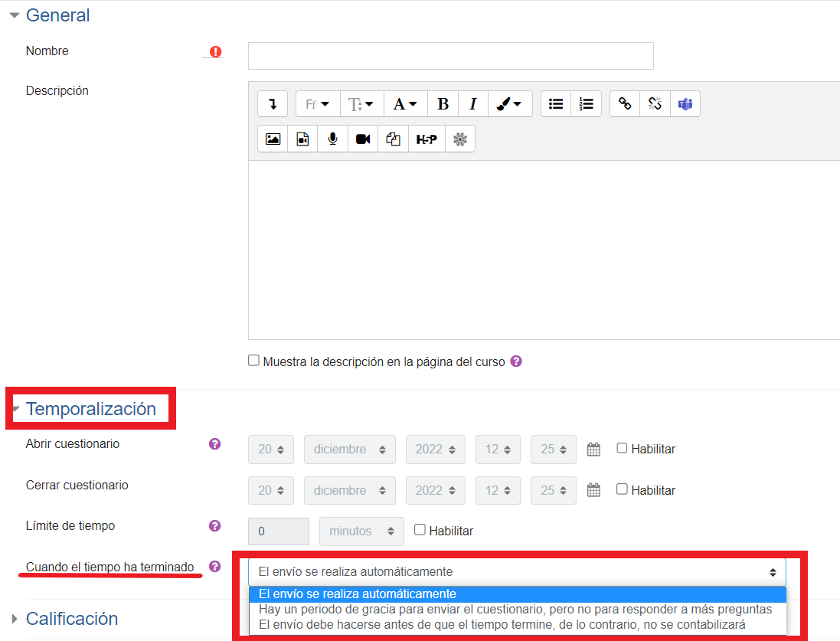Open Cerrar cuestionario month dropdown
This screenshot has height=641, width=840.
tap(350, 490)
